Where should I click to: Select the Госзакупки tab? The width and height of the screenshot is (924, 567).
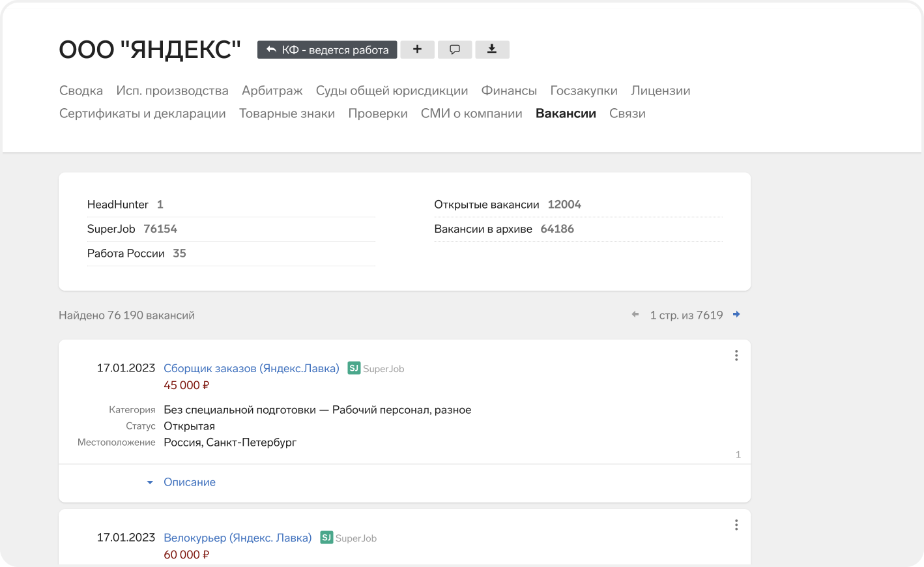pos(584,91)
